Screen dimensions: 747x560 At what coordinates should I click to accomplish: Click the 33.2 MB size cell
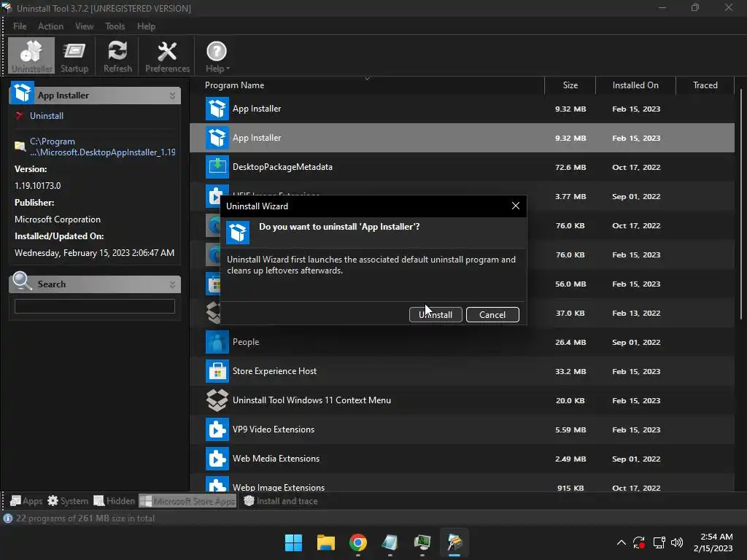point(570,371)
